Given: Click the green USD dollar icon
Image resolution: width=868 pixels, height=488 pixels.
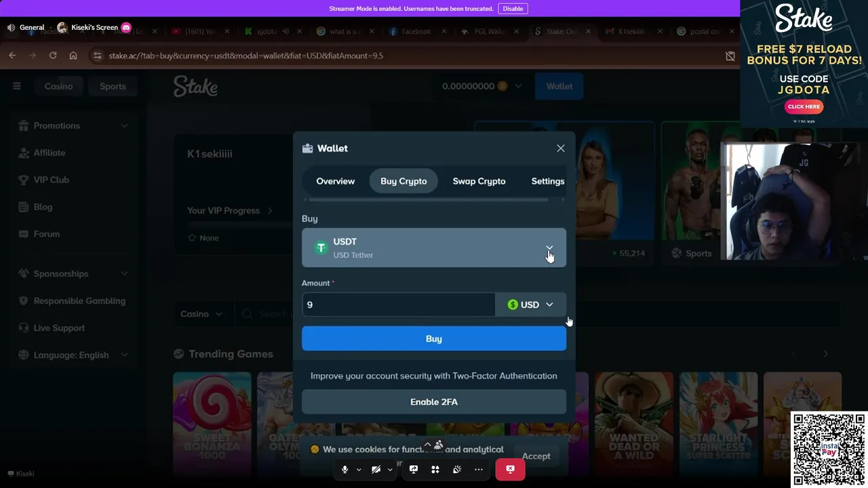Looking at the screenshot, I should pyautogui.click(x=513, y=305).
